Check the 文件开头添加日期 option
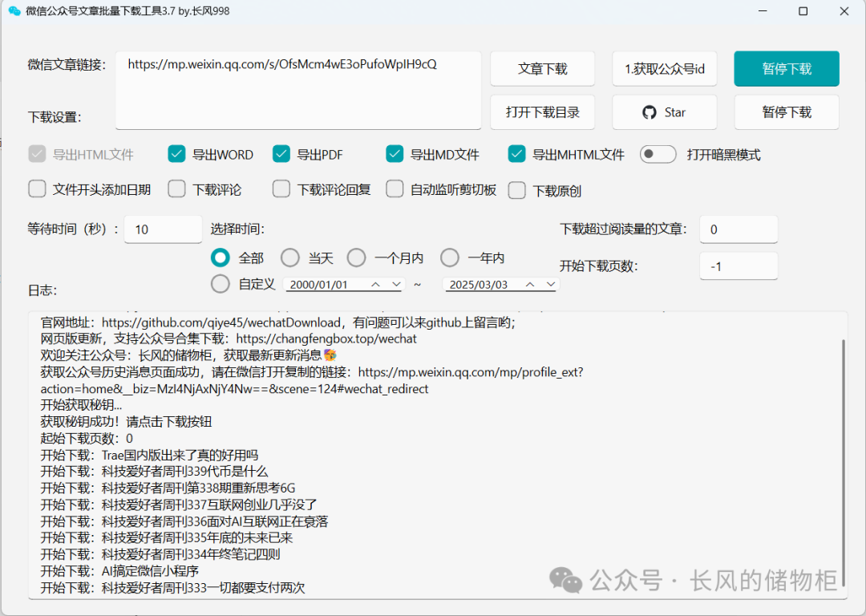866x616 pixels. point(37,188)
